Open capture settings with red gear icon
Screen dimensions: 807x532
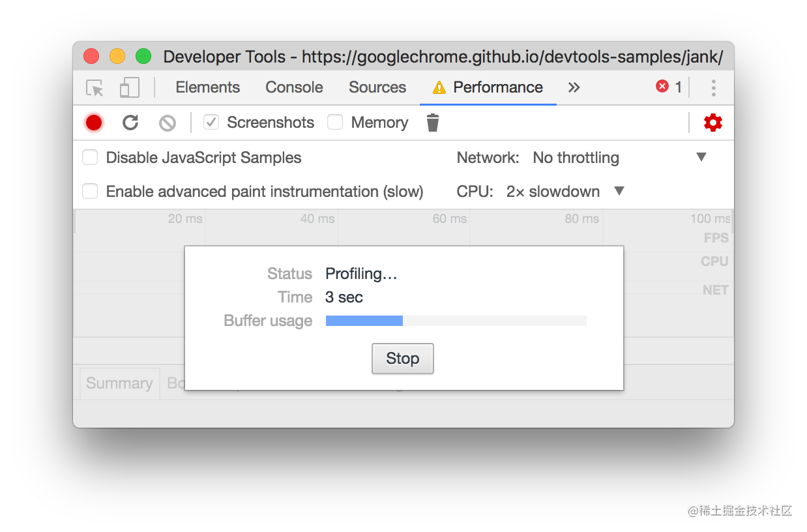pyautogui.click(x=713, y=123)
